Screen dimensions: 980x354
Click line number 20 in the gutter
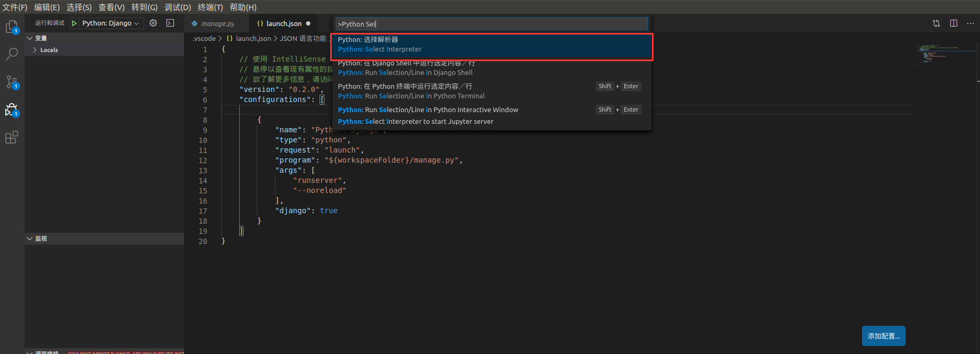pos(203,241)
